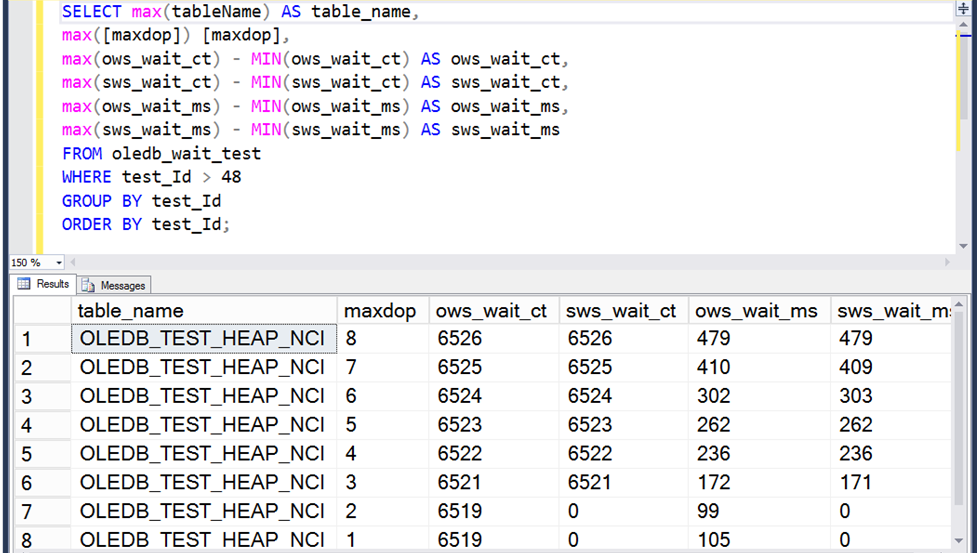The width and height of the screenshot is (977, 553).
Task: Select the ows_wait_ms column header
Action: (759, 310)
